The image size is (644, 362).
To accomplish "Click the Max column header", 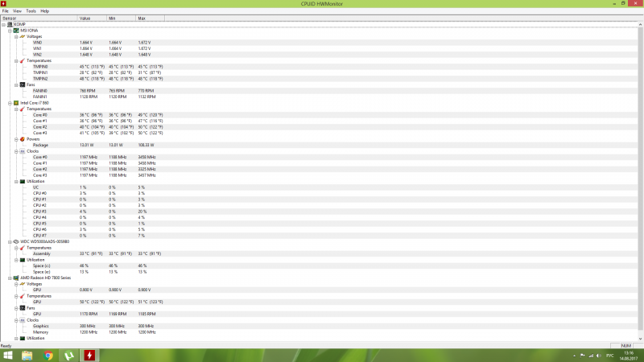I will 151,19.
